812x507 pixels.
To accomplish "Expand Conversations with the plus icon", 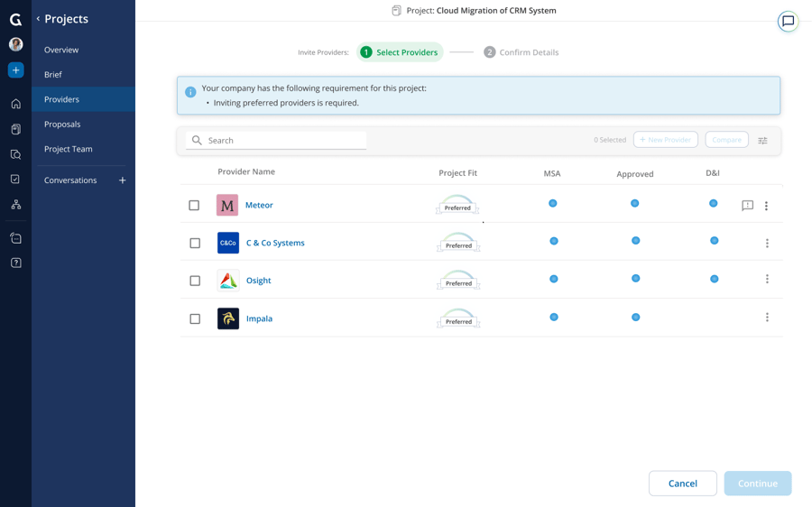I will 122,180.
